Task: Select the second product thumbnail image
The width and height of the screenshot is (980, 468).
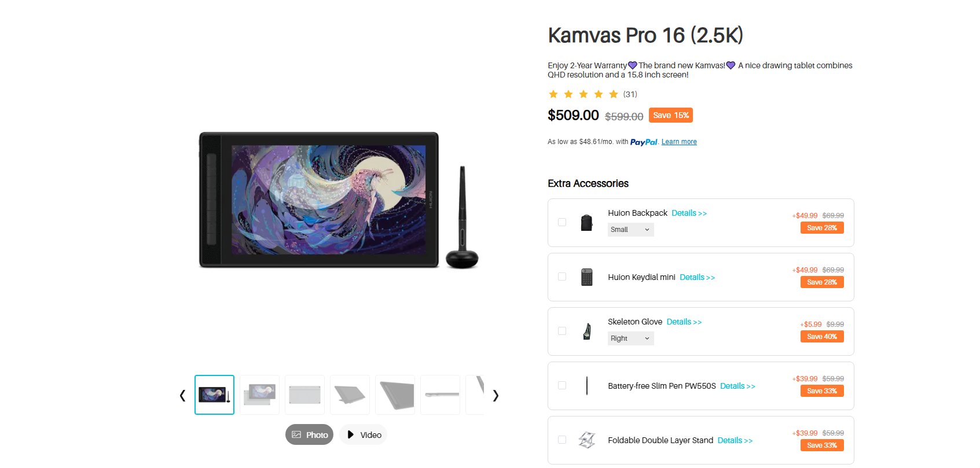Action: coord(259,395)
